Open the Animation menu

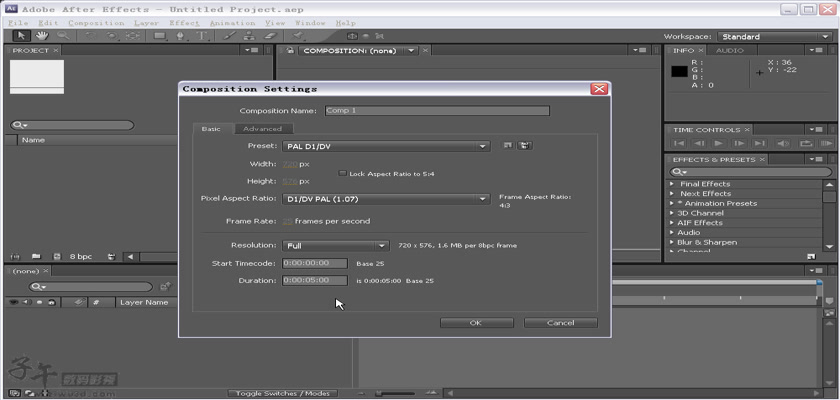pos(232,23)
